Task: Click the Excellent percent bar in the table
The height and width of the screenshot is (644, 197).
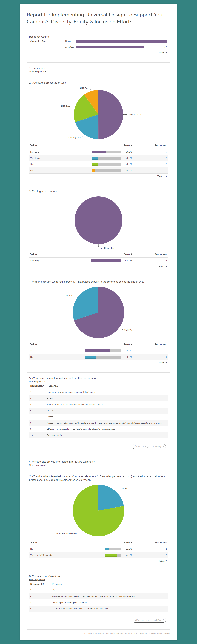Action: pyautogui.click(x=106, y=152)
